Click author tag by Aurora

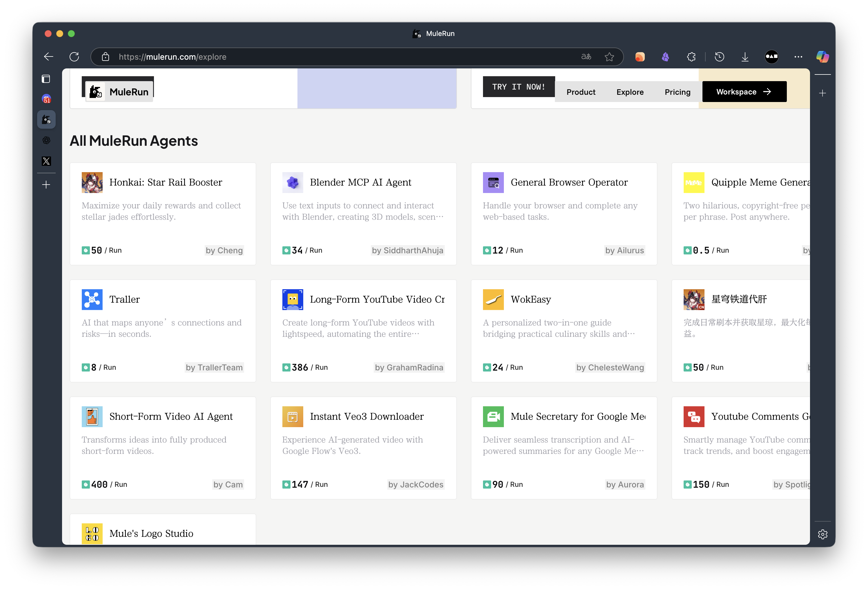click(625, 485)
